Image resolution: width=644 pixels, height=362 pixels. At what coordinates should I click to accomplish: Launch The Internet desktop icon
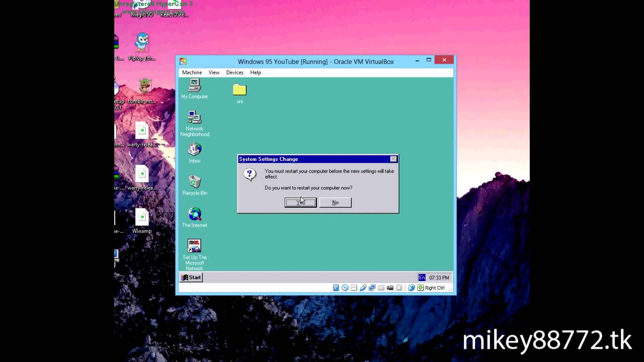194,218
